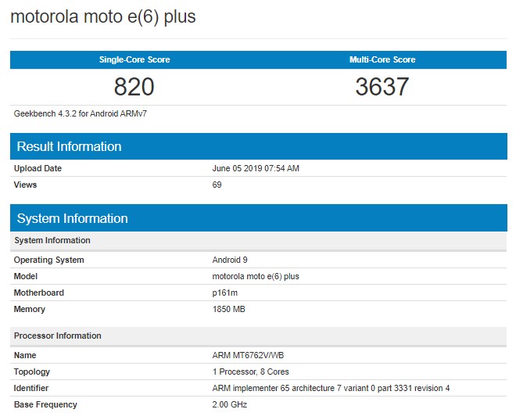The image size is (516, 420).
Task: Select the ARM implementer Identifier value
Action: coord(331,388)
